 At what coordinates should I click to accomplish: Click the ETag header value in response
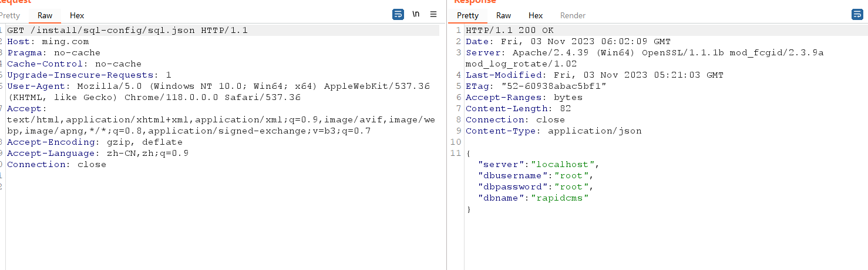[554, 86]
